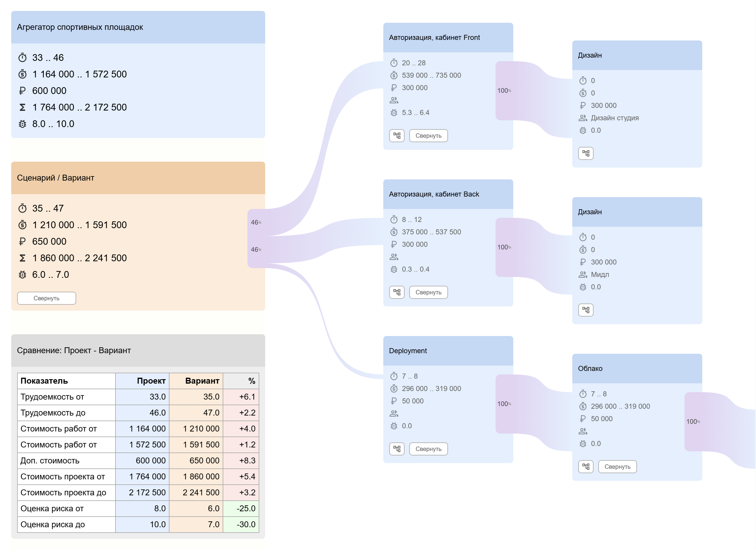Click bug risk icon beside 8.0 .. 10.0
756x550 pixels.
coord(22,124)
